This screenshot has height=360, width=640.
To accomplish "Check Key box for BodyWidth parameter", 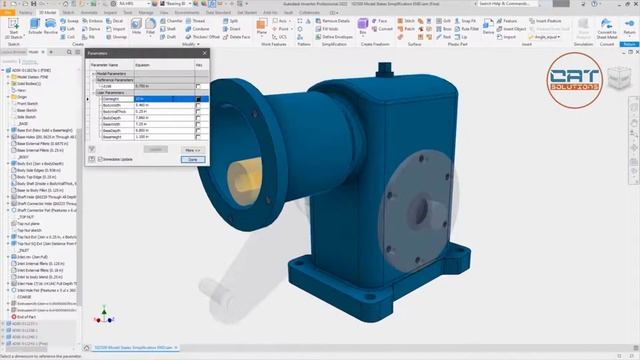I will coord(198,105).
